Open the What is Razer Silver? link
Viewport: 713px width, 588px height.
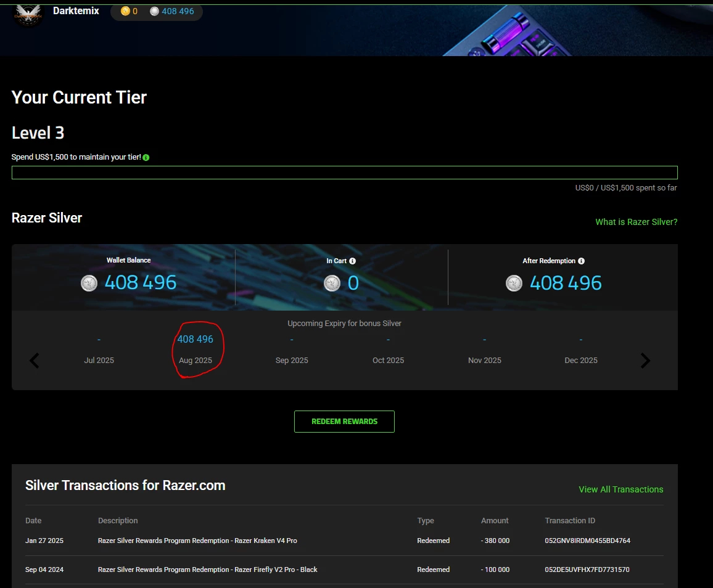[x=636, y=222]
